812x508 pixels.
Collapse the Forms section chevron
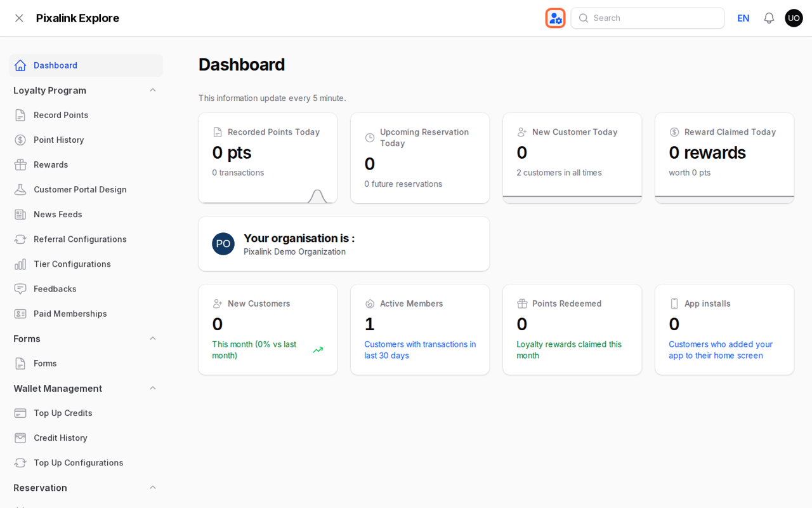coord(152,338)
